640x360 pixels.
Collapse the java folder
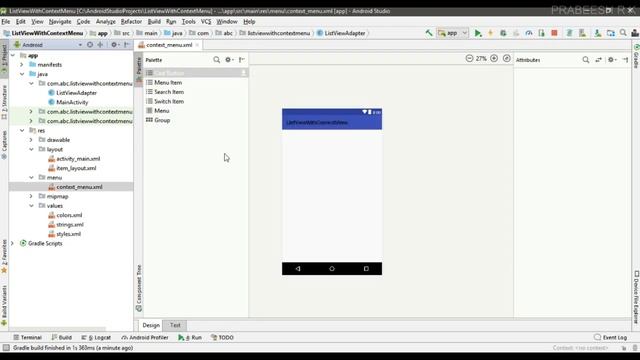point(22,74)
